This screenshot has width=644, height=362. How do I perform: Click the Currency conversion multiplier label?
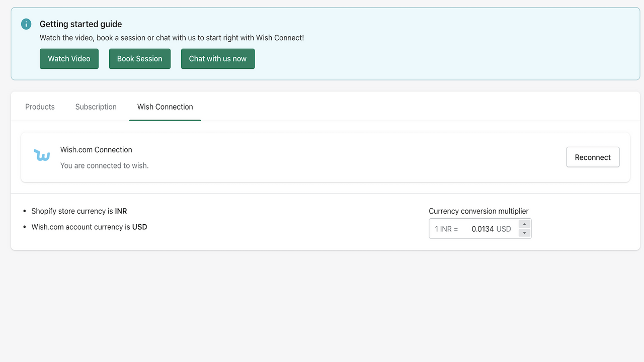click(478, 211)
